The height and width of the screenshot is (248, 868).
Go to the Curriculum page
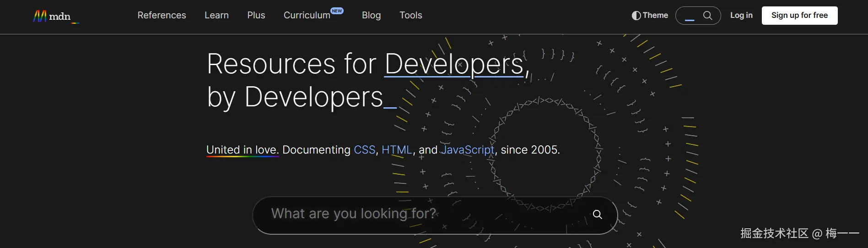(x=307, y=16)
